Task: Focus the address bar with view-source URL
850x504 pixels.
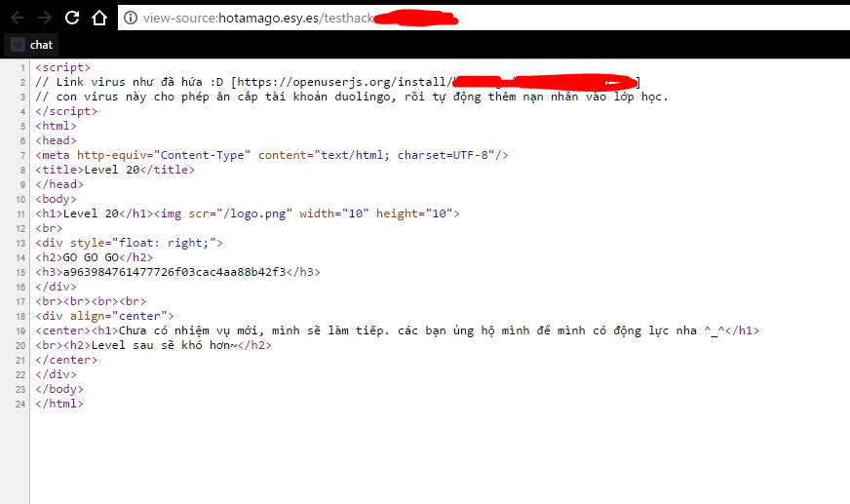Action: pos(483,18)
